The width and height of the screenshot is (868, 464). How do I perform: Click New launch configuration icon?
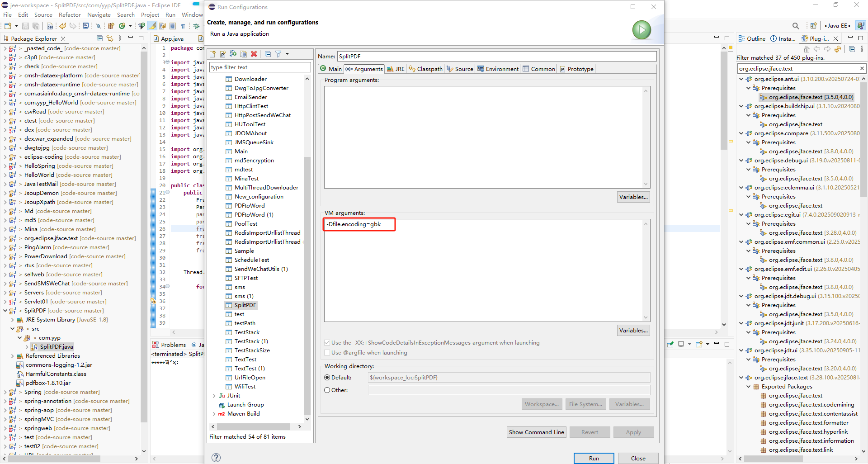pos(213,54)
